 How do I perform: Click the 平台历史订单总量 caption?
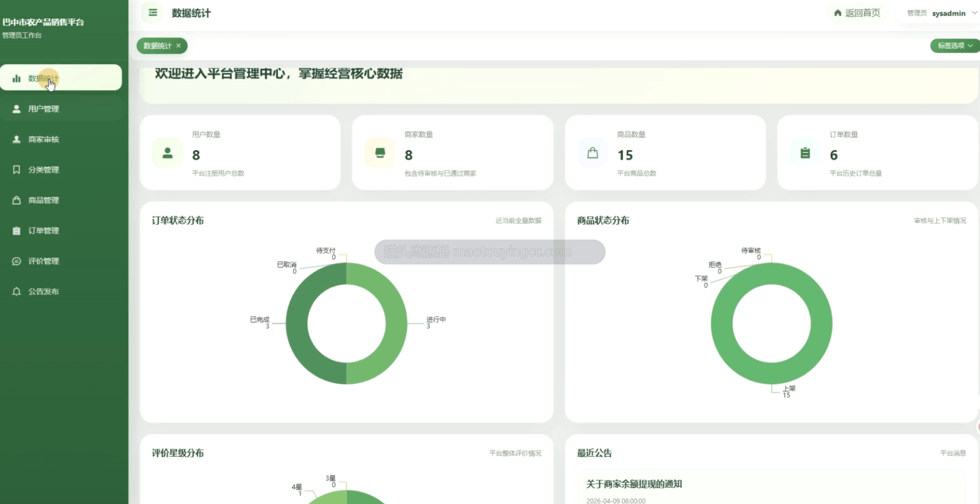click(856, 173)
